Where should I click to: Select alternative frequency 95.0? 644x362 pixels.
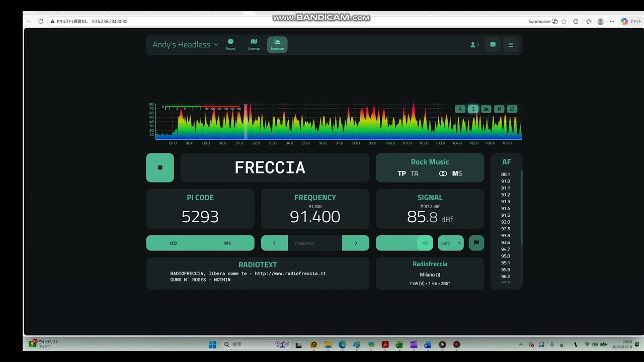click(x=505, y=256)
